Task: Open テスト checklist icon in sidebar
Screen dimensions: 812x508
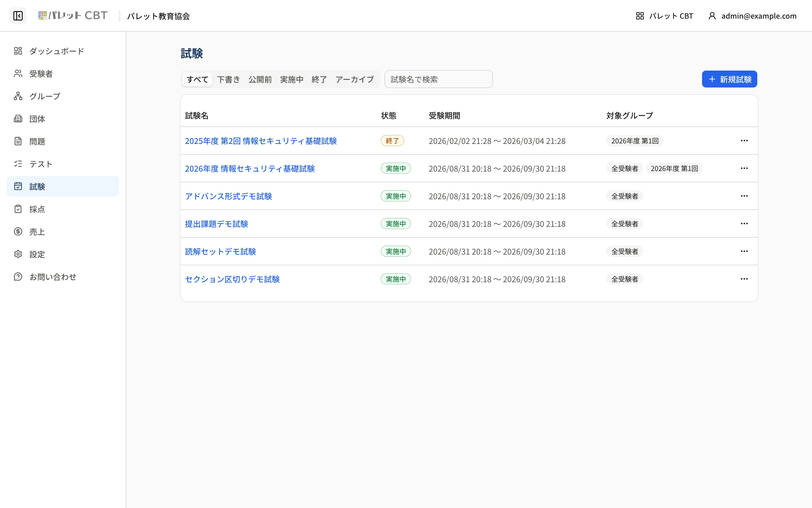Action: [x=18, y=164]
